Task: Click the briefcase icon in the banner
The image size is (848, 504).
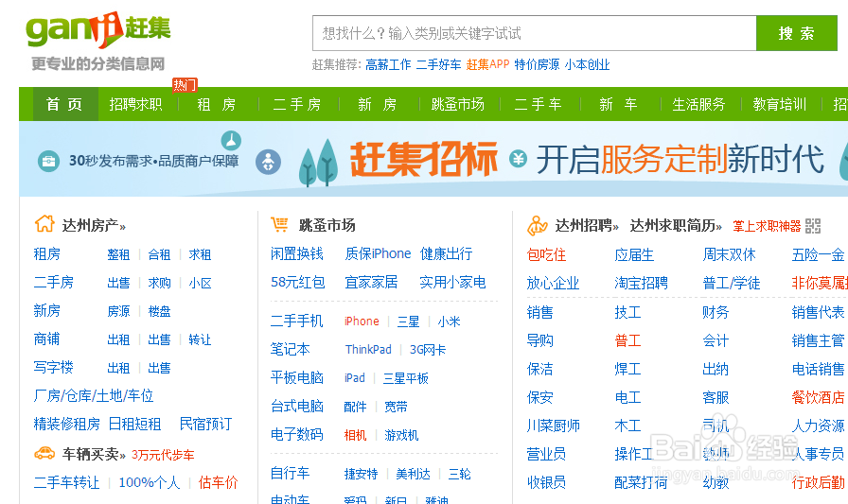Action: coord(48,161)
